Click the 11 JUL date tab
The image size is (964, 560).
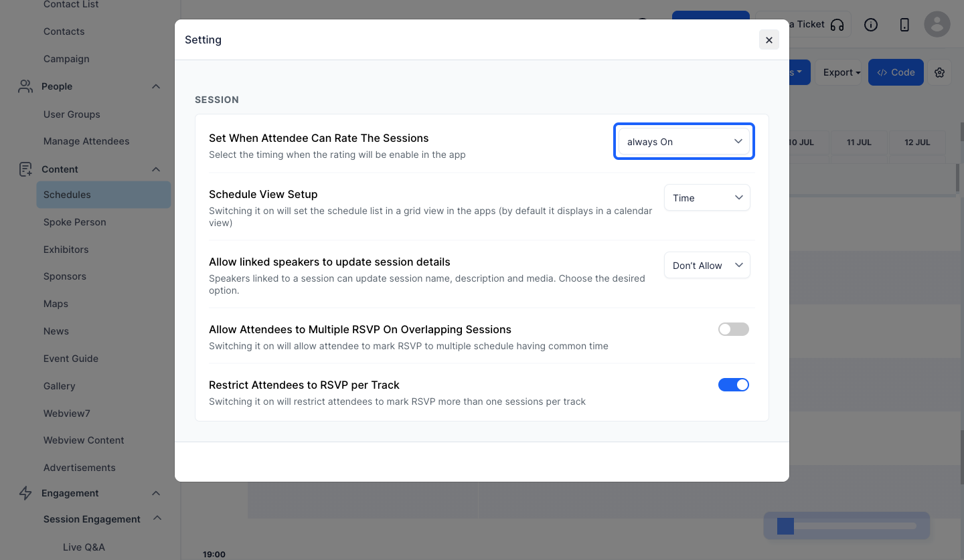pyautogui.click(x=859, y=143)
